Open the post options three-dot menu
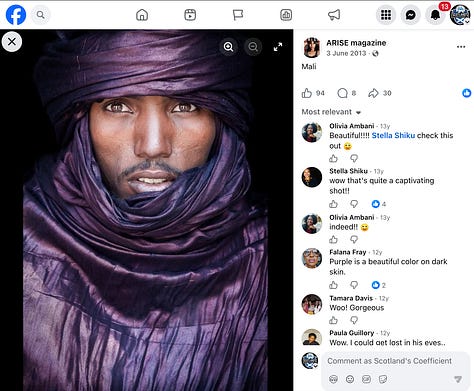474x391 pixels. (x=461, y=47)
